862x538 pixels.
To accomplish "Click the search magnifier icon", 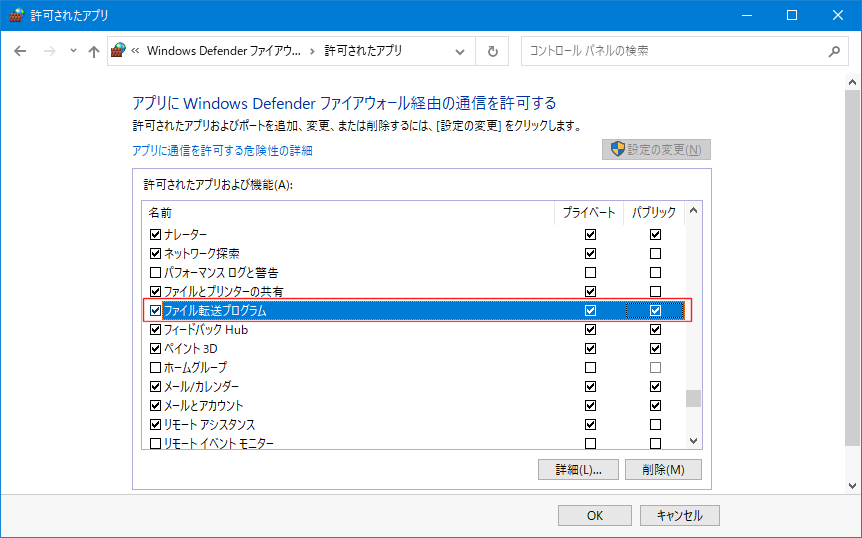I will [834, 51].
